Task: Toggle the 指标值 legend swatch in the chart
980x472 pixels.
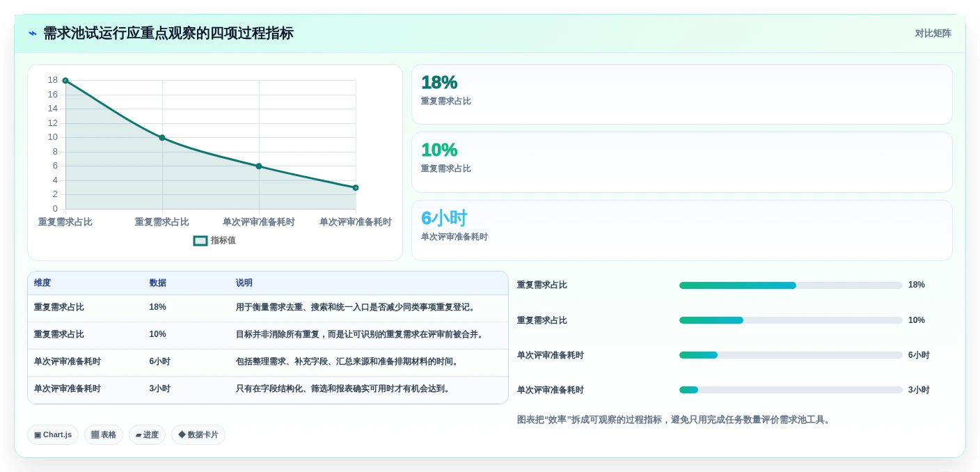Action: 200,241
